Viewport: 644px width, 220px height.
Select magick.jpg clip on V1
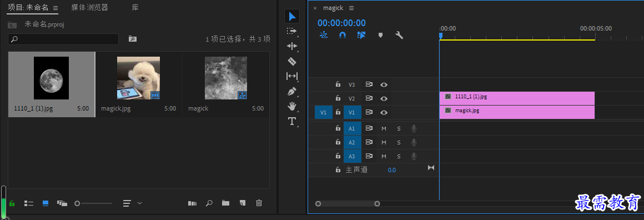click(x=517, y=112)
